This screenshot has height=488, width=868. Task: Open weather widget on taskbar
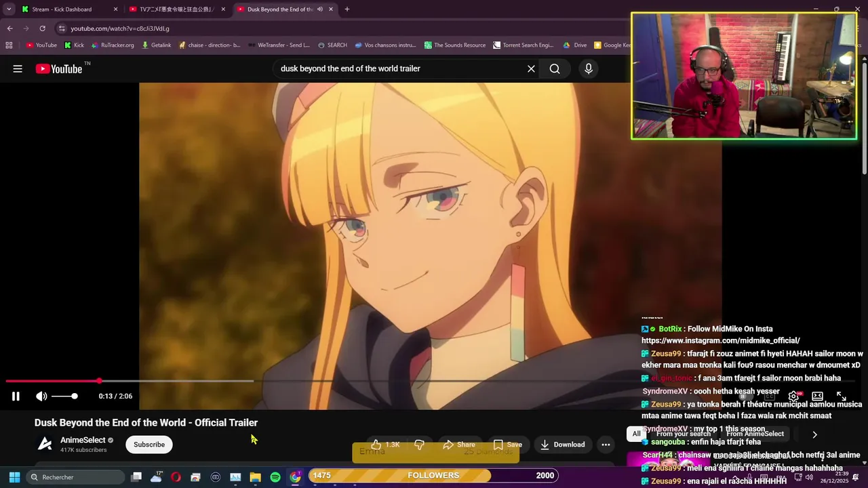pyautogui.click(x=156, y=476)
